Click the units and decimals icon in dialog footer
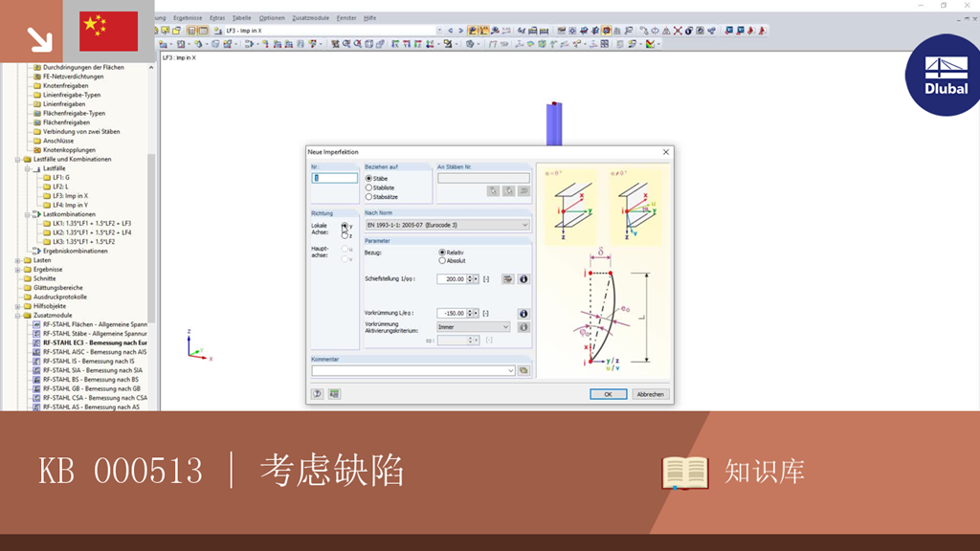Viewport: 980px width, 551px height. (x=334, y=394)
